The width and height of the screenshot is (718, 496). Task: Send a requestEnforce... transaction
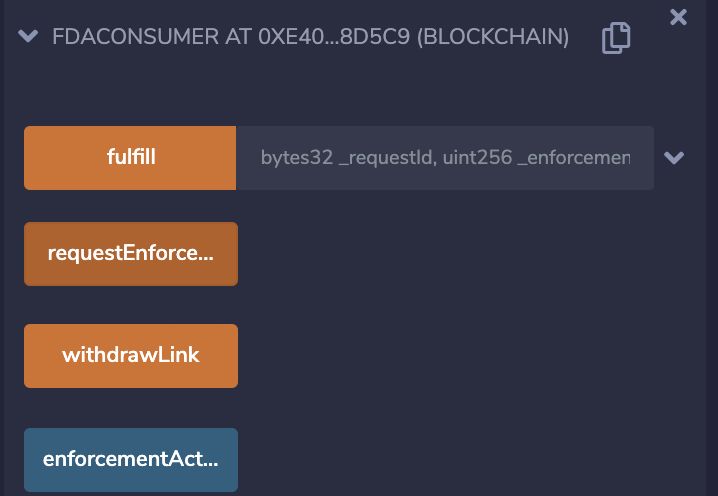pyautogui.click(x=131, y=254)
